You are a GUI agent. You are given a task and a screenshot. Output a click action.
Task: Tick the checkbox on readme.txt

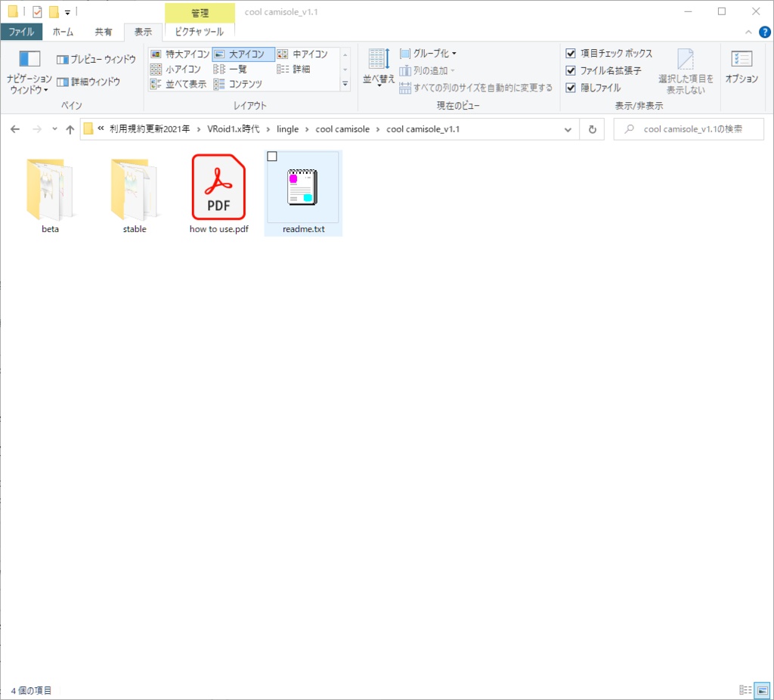[272, 156]
